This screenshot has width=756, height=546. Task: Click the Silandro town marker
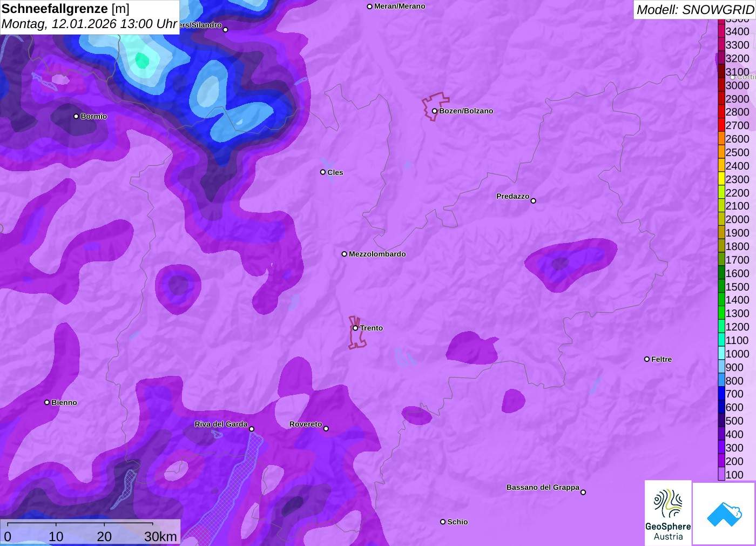click(226, 30)
